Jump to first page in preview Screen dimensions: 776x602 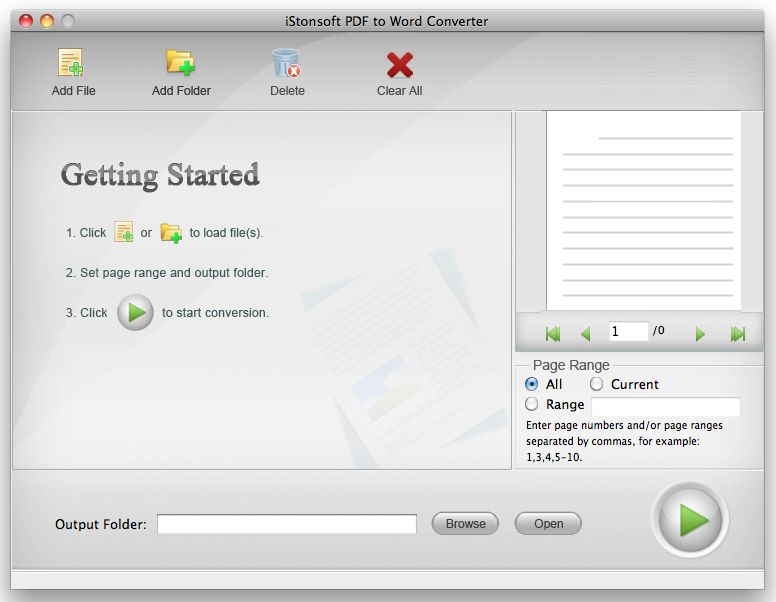(553, 334)
